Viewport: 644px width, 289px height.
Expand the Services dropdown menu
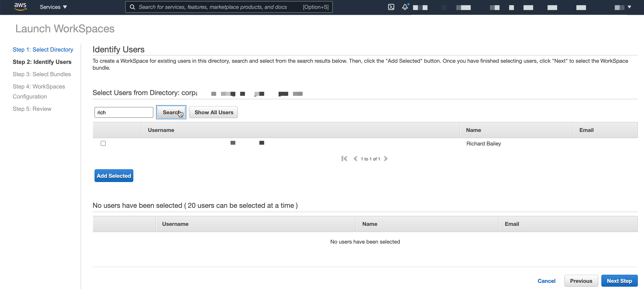point(53,7)
